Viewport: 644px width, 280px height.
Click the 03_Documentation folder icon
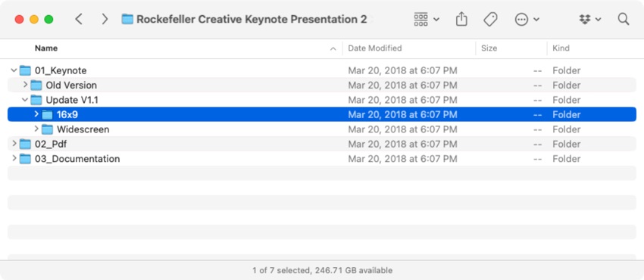(x=26, y=159)
